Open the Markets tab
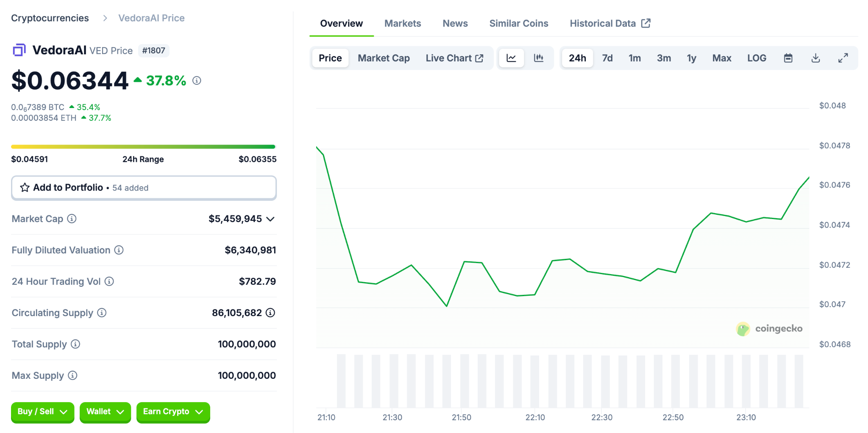Image resolution: width=868 pixels, height=433 pixels. [x=402, y=23]
